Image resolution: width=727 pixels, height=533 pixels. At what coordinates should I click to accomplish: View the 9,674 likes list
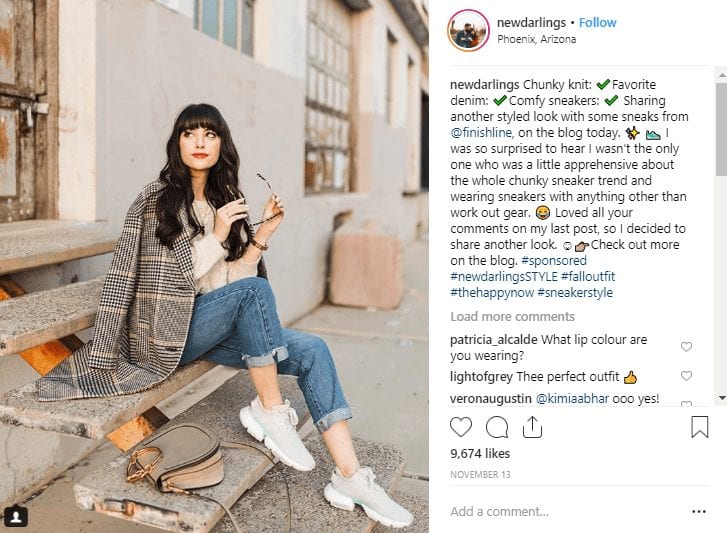pos(480,454)
